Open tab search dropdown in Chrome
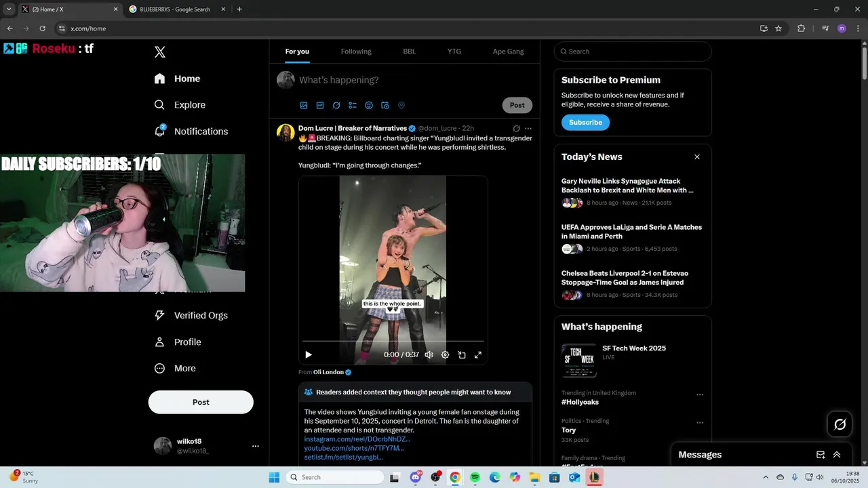 click(9, 9)
